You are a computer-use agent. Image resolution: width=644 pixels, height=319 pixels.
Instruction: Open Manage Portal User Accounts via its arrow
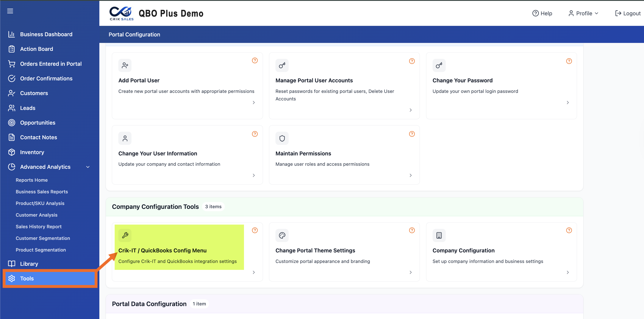coord(411,110)
